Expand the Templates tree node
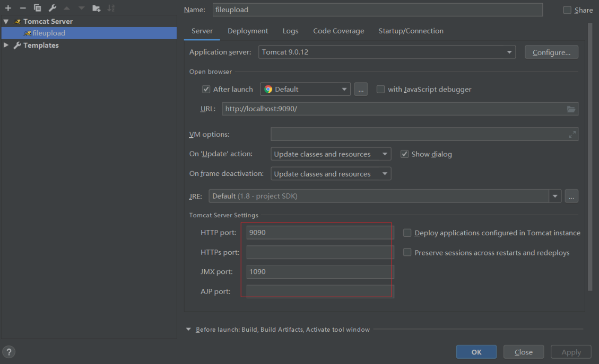 pos(6,46)
